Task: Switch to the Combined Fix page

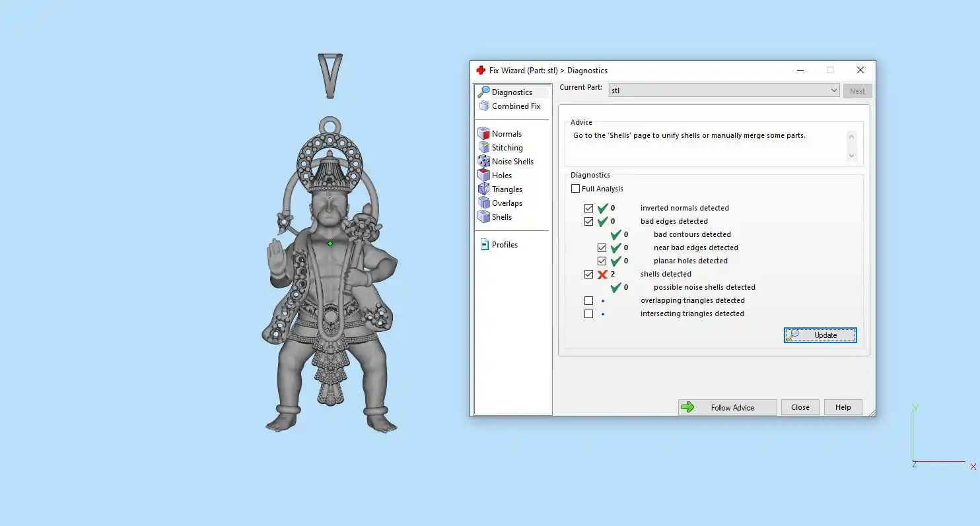Action: (516, 106)
